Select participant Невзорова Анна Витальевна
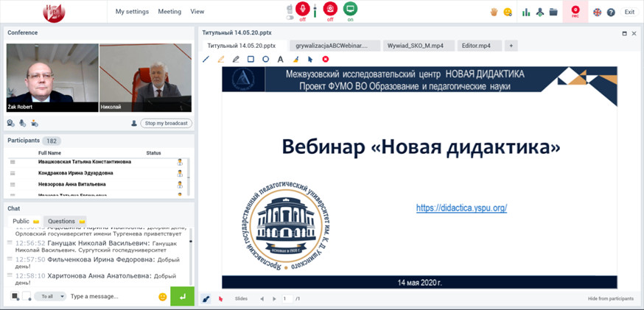This screenshot has height=310, width=644. tap(72, 184)
